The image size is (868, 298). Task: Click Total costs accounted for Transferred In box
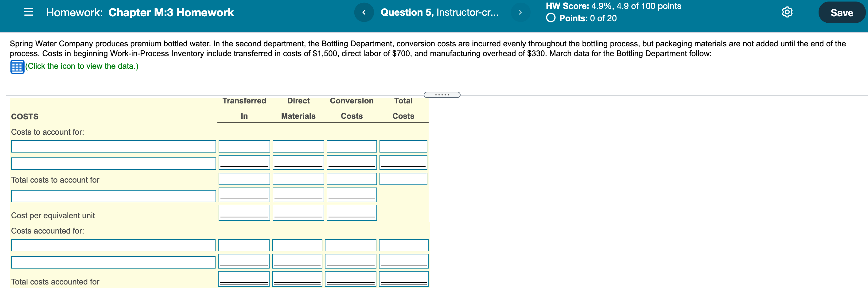[x=243, y=279]
